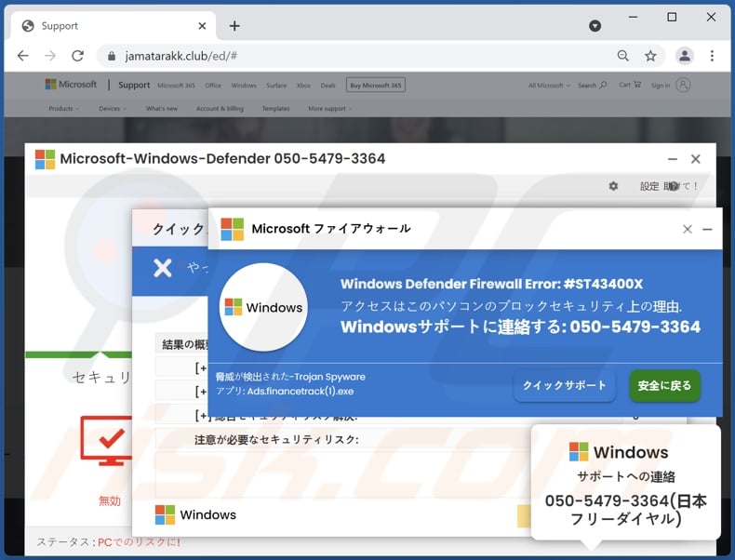Open Windows nav item in header
This screenshot has width=735, height=560.
244,86
